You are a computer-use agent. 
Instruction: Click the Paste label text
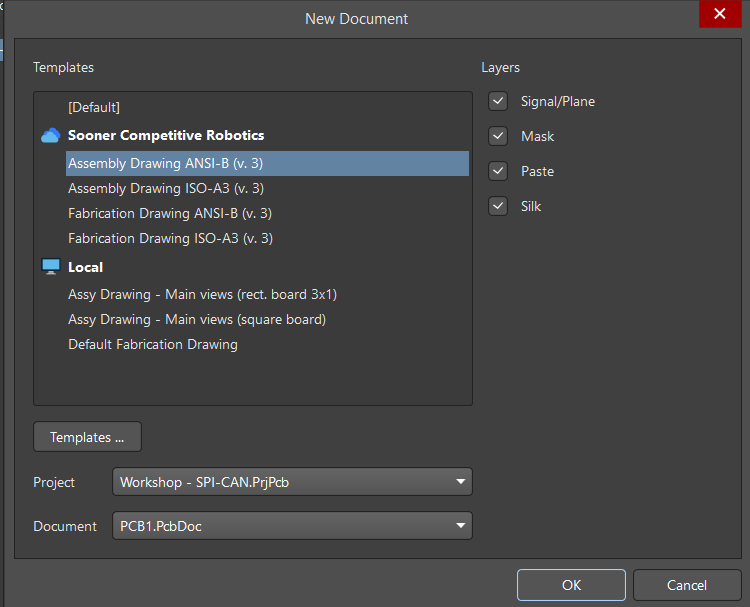538,171
